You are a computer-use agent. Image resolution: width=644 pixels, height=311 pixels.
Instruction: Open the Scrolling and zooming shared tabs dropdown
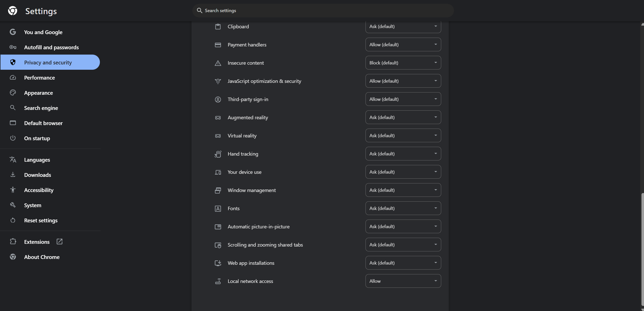403,245
